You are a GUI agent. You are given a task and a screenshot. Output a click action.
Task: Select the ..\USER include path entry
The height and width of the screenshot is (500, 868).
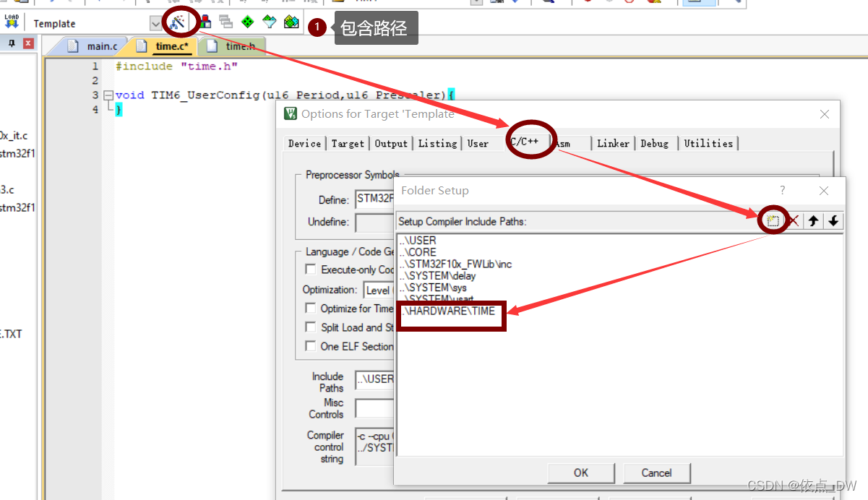417,241
